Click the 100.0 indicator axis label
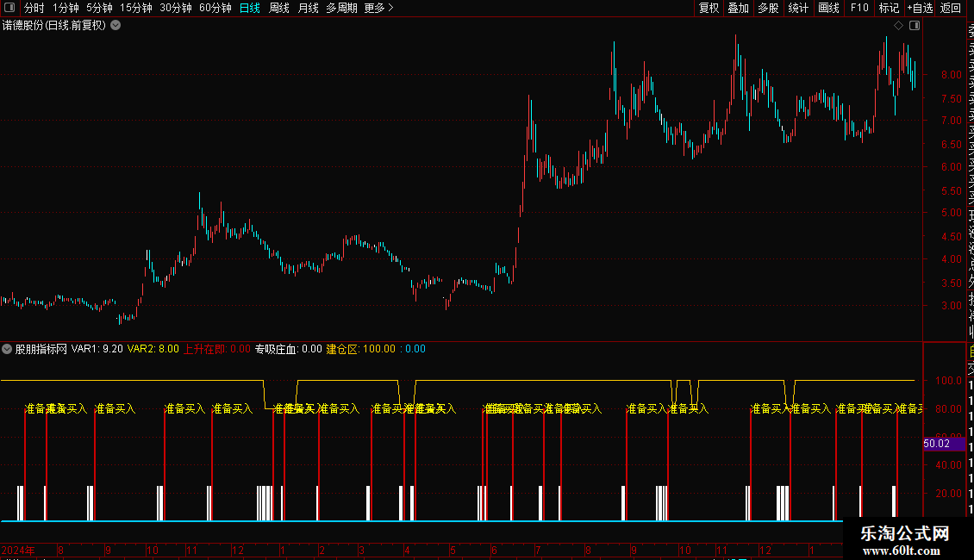Screen dimensions: 974x560 click(948, 380)
